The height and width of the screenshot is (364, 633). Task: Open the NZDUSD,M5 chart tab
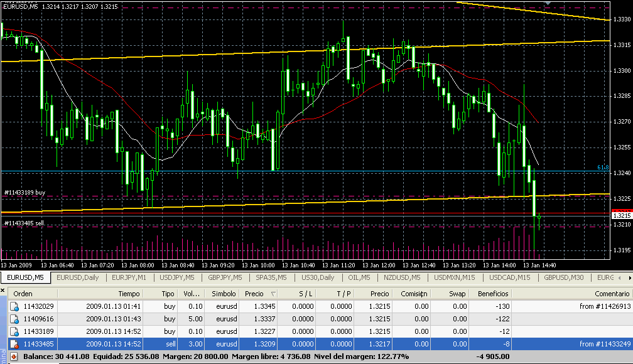tap(402, 277)
